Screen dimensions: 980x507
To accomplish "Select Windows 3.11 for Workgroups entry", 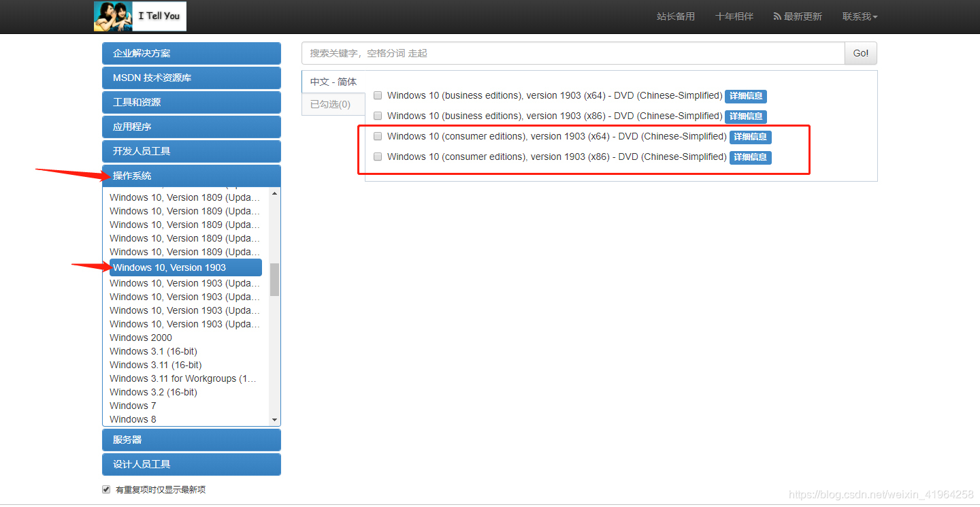I will click(x=183, y=378).
